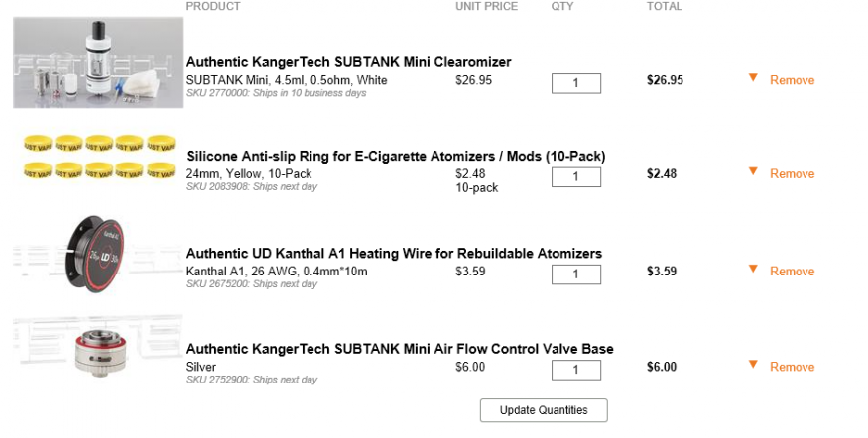
Task: Open Authentic KangerTech SUBTANK Mini Clearomizer title link
Action: coord(348,62)
